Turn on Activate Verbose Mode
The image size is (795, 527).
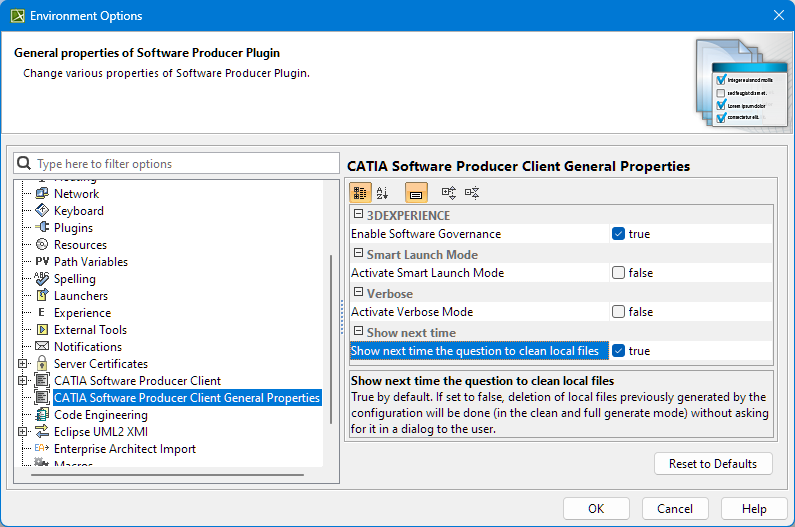[619, 312]
